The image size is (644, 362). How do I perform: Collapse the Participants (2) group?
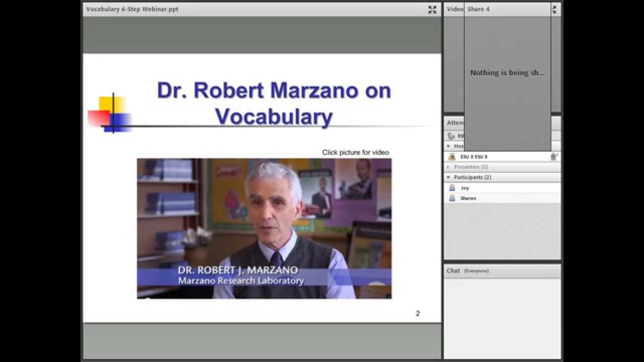click(x=448, y=177)
